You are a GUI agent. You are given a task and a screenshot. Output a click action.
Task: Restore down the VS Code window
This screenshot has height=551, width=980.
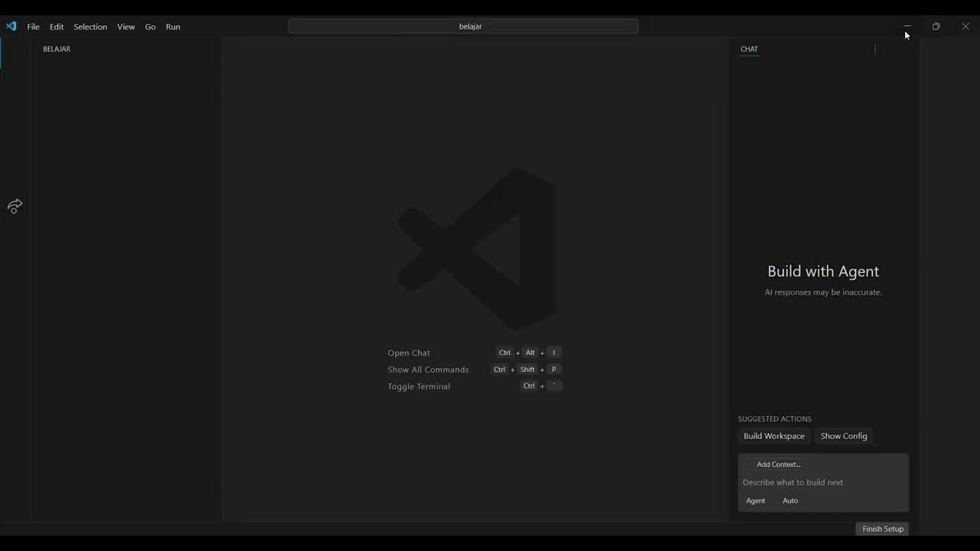click(936, 27)
